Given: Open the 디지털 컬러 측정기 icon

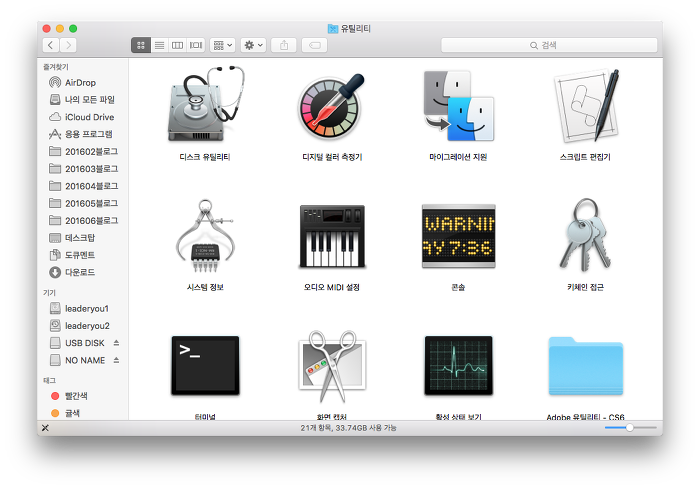Looking at the screenshot, I should tap(331, 106).
